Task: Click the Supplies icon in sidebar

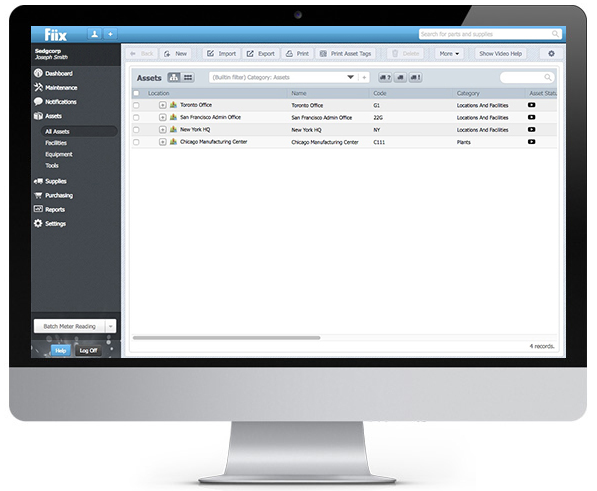Action: tap(38, 181)
